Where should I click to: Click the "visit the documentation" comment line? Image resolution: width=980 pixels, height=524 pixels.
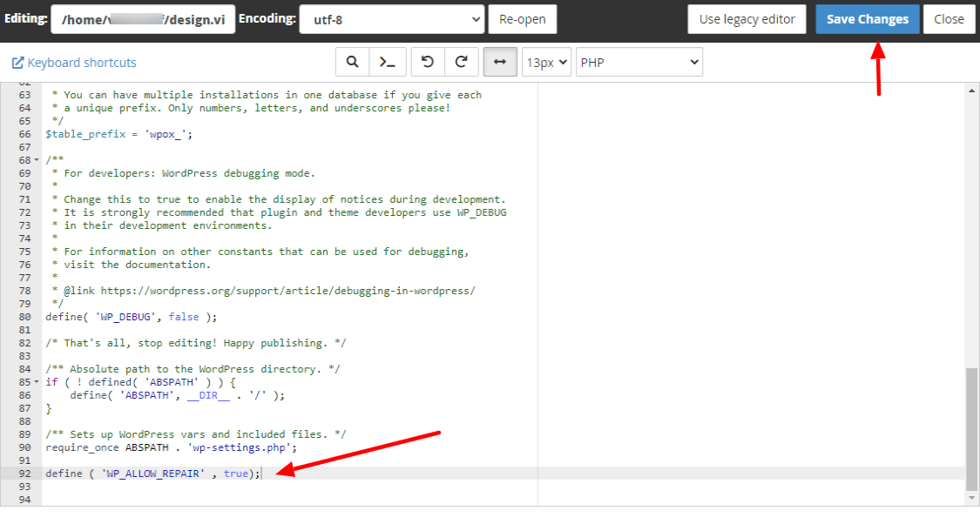(x=132, y=265)
